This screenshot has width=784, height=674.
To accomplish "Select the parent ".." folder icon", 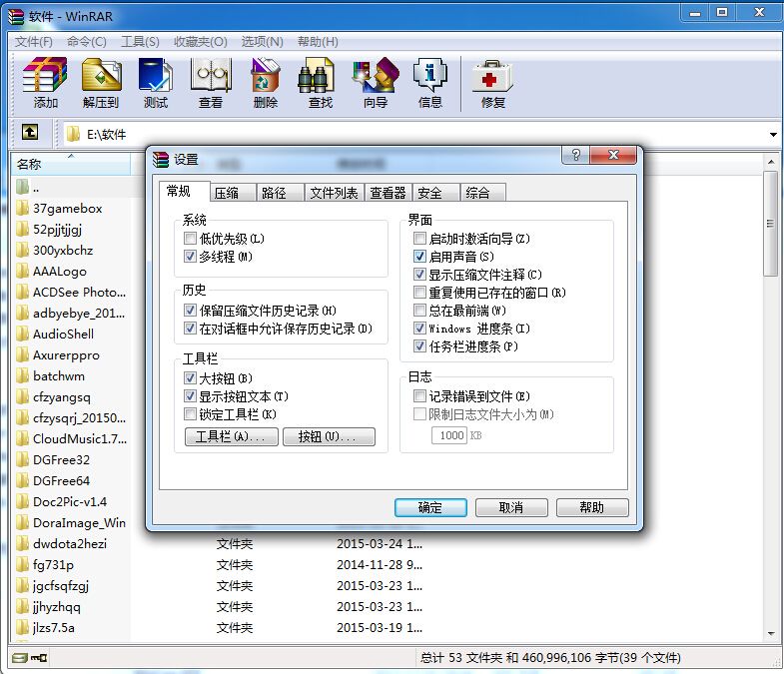I will tap(23, 187).
